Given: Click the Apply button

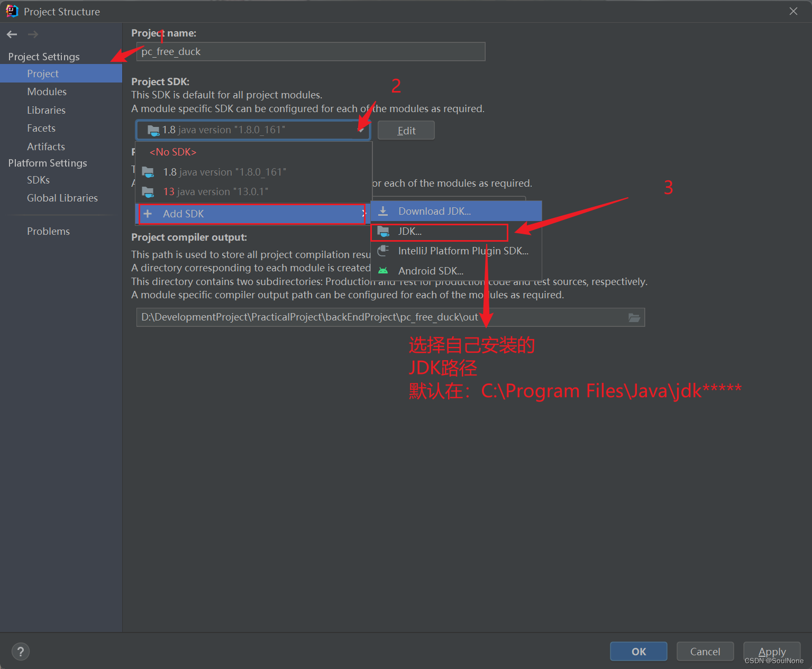Looking at the screenshot, I should pos(772,652).
